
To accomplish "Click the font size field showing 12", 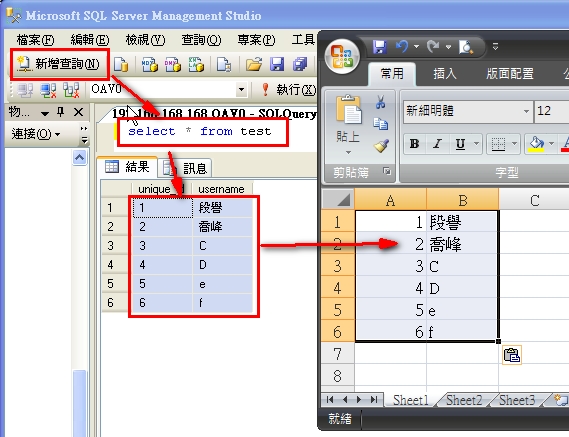I will pyautogui.click(x=552, y=111).
